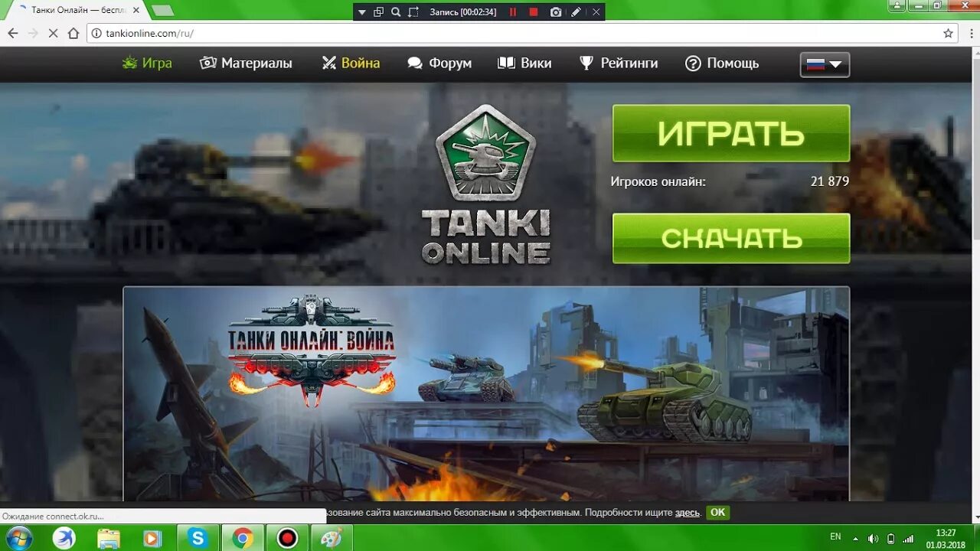Image resolution: width=980 pixels, height=551 pixels.
Task: Close the recorder toolbar with the X
Action: [x=596, y=12]
